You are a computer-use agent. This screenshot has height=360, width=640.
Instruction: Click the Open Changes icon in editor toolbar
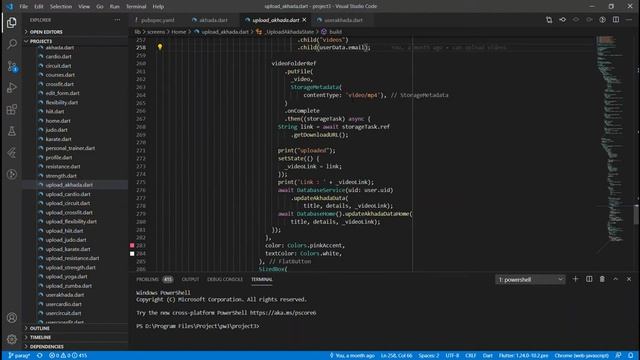coord(549,20)
